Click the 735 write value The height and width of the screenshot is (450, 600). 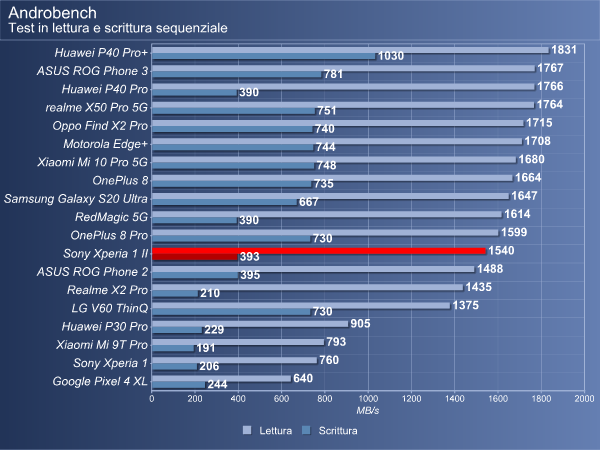tap(324, 184)
